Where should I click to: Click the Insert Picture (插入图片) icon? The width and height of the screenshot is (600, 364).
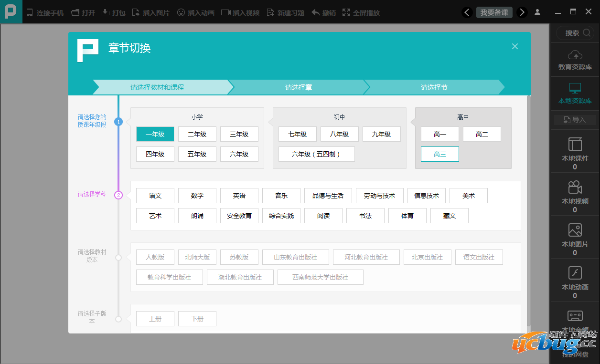pyautogui.click(x=136, y=13)
